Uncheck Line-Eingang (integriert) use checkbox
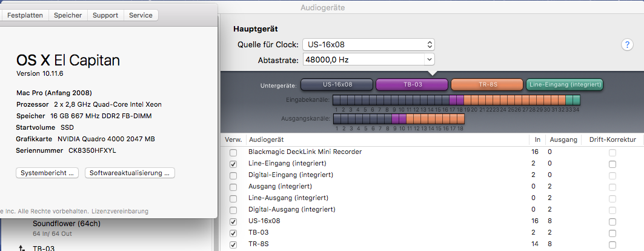Viewport: 644px width, 251px height. pos(233,164)
